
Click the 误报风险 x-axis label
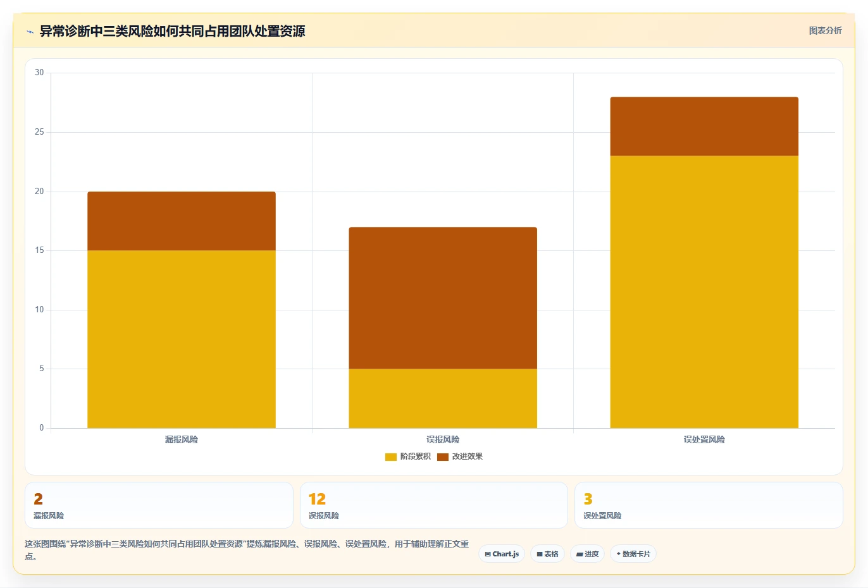tap(443, 439)
